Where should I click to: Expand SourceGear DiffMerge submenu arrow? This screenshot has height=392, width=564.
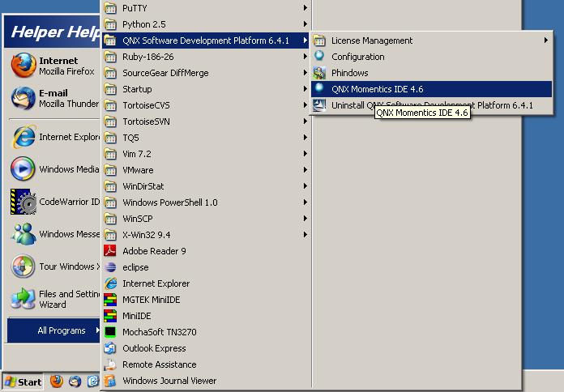click(305, 73)
